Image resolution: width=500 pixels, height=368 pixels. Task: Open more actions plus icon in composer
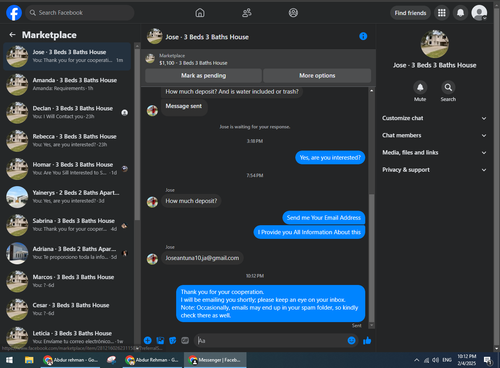148,340
